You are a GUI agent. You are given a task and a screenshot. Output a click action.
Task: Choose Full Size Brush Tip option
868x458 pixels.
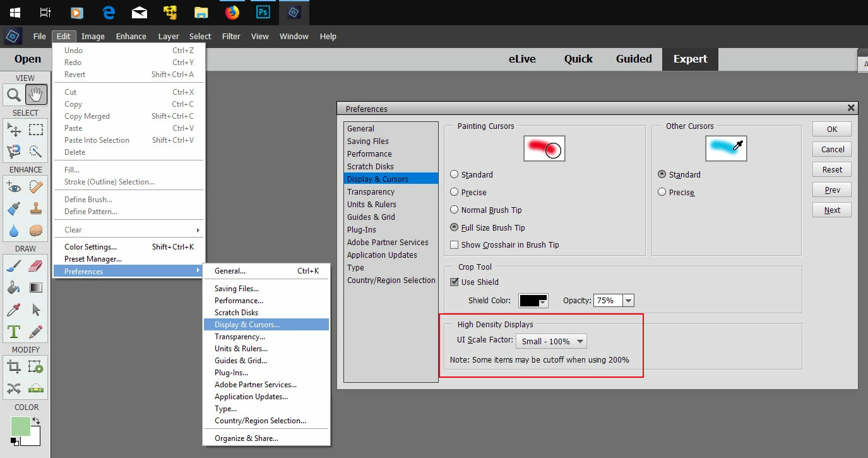point(455,227)
